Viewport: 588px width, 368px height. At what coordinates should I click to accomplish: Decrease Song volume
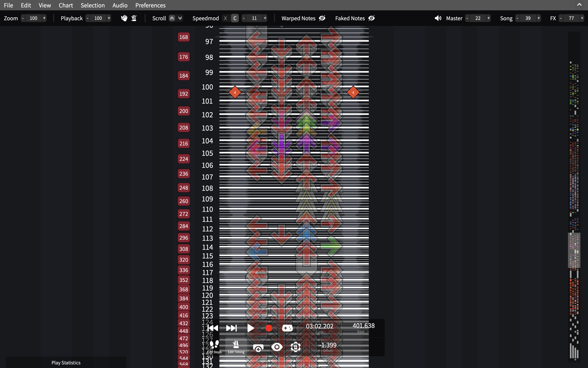[517, 18]
